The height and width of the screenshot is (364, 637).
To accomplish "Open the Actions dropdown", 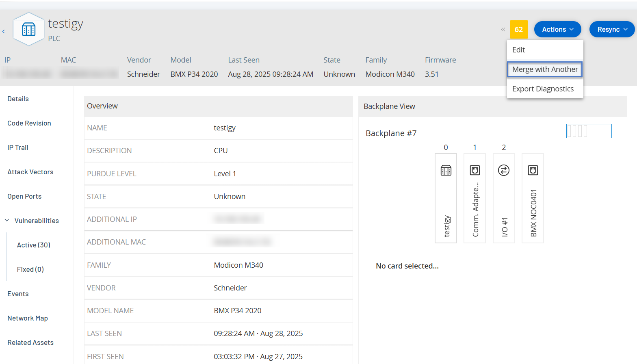I will 557,29.
